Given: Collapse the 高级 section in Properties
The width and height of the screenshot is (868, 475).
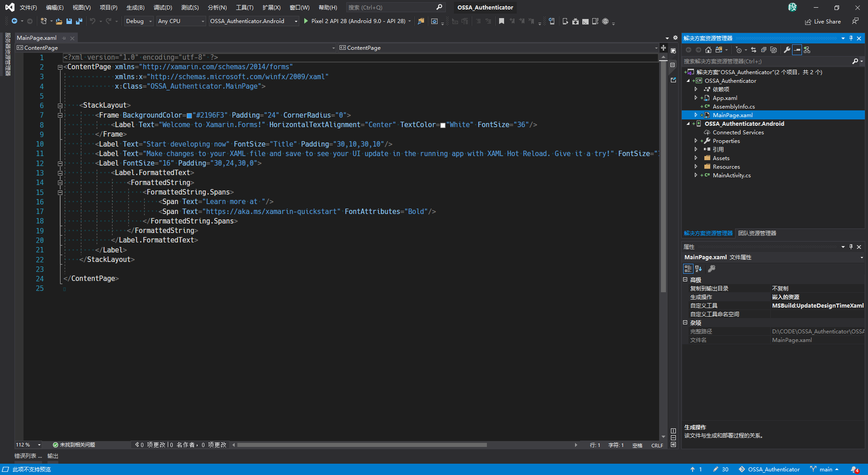Looking at the screenshot, I should (x=685, y=280).
